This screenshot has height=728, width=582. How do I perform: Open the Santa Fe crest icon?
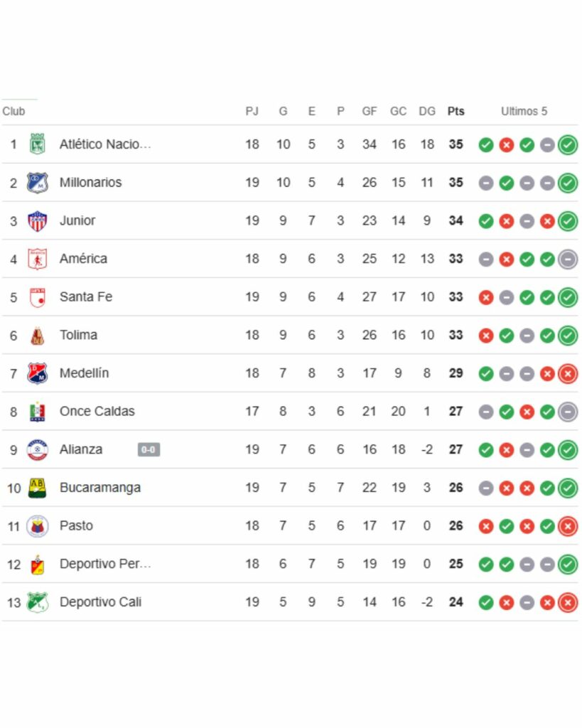coord(37,298)
